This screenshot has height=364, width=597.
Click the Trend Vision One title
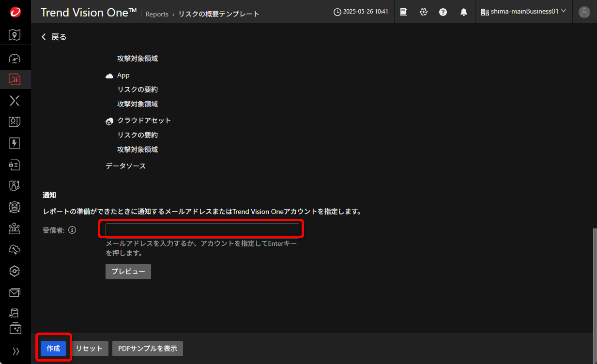[89, 13]
